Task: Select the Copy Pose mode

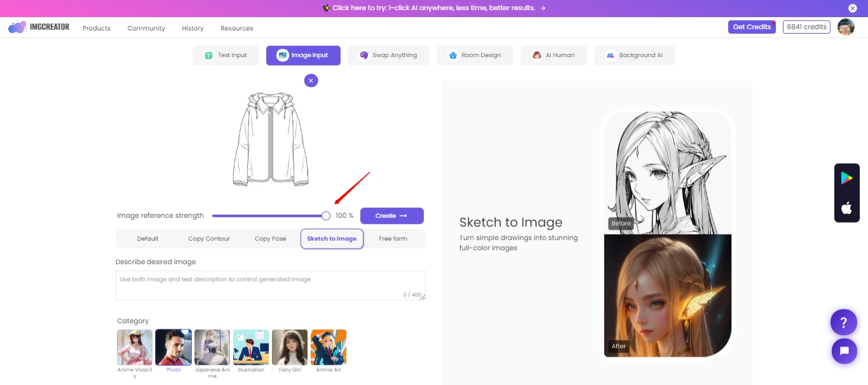Action: [x=270, y=239]
